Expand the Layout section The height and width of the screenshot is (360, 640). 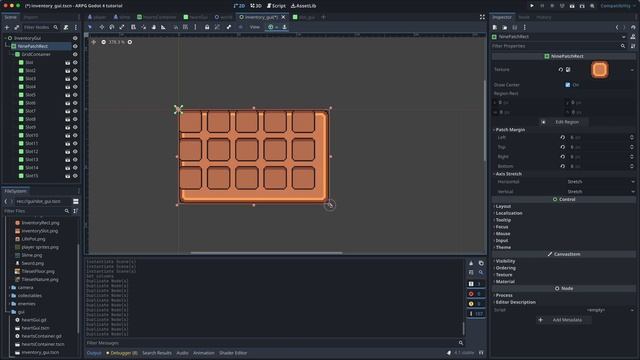coord(503,207)
